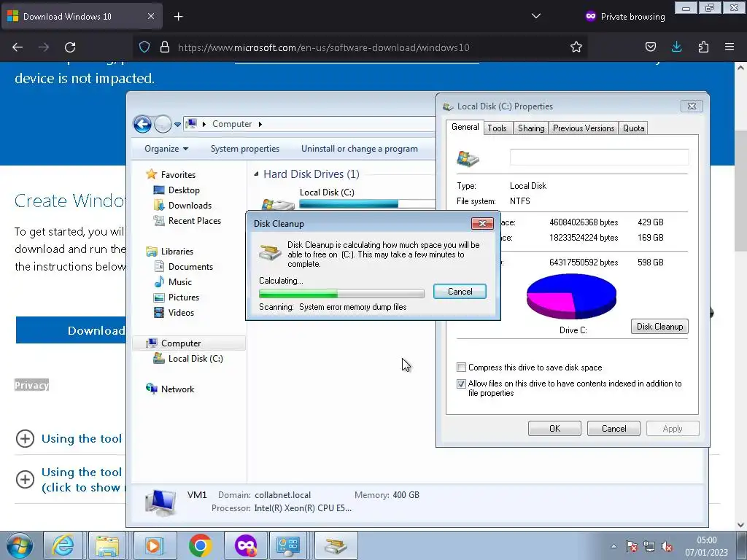Screen dimensions: 747x560
Task: Reload the Microsoft download page
Action: click(x=70, y=47)
